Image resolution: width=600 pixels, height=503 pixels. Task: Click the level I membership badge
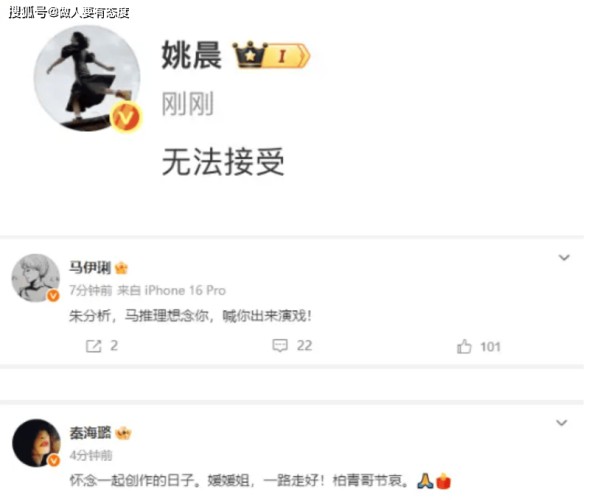(x=289, y=56)
